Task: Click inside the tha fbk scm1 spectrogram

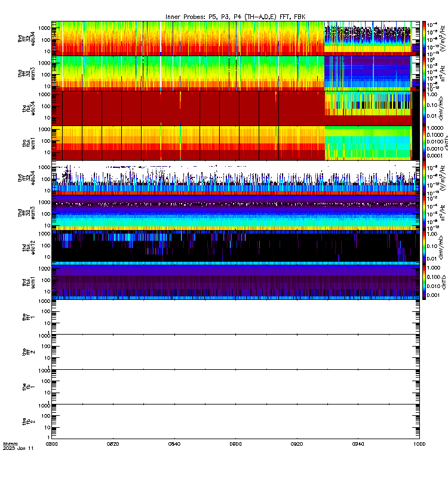Action: (235, 143)
